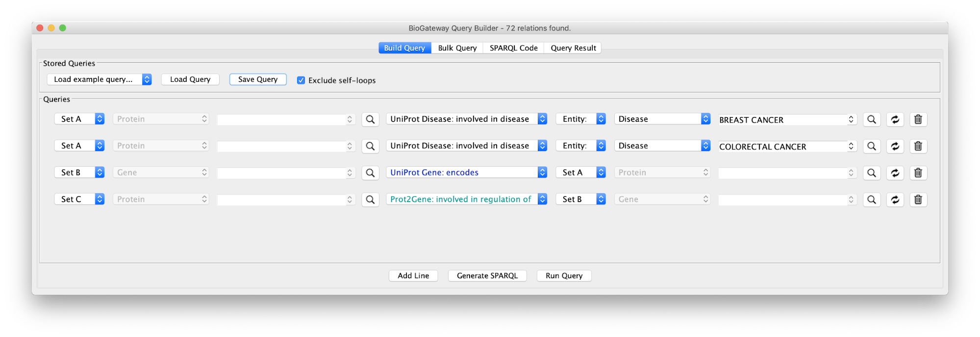Screen dimensions: 980x337
Task: Click search icon left of UniProt Gene: encodes
Action: click(370, 173)
